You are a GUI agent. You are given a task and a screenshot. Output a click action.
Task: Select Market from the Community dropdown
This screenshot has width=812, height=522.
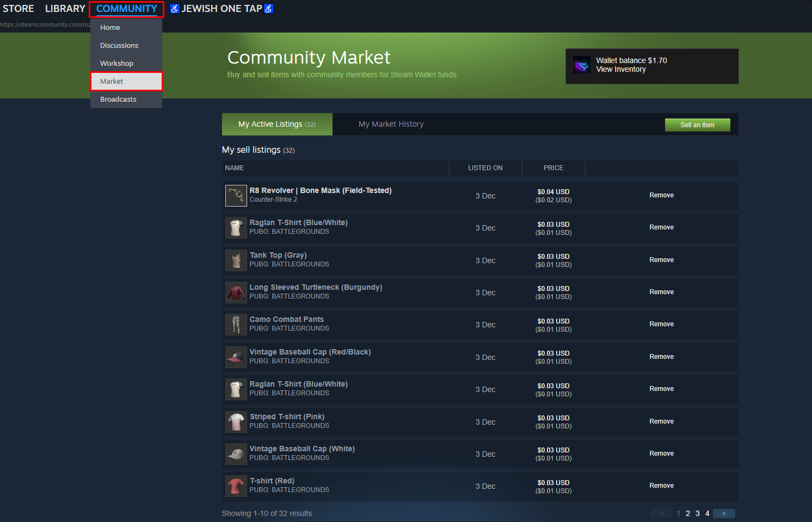pos(112,81)
